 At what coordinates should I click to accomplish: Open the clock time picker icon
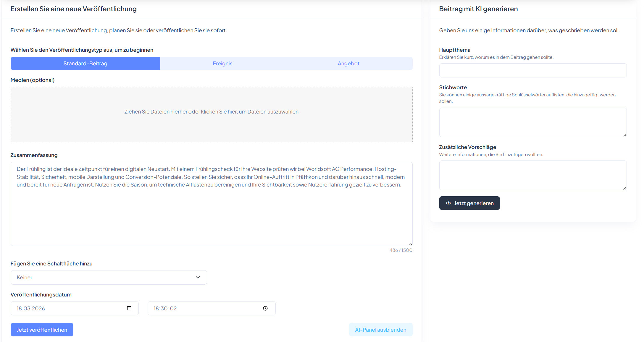click(265, 308)
